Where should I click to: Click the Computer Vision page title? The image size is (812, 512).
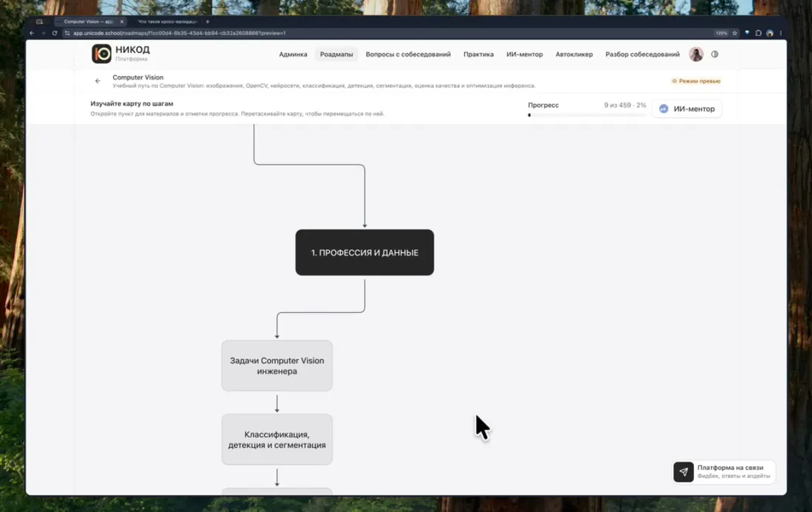pyautogui.click(x=138, y=77)
